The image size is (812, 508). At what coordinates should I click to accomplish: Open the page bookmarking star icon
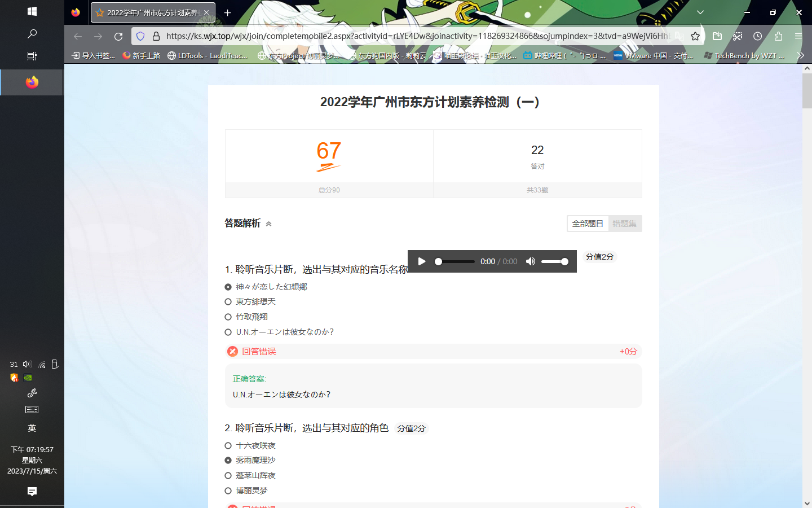point(695,36)
